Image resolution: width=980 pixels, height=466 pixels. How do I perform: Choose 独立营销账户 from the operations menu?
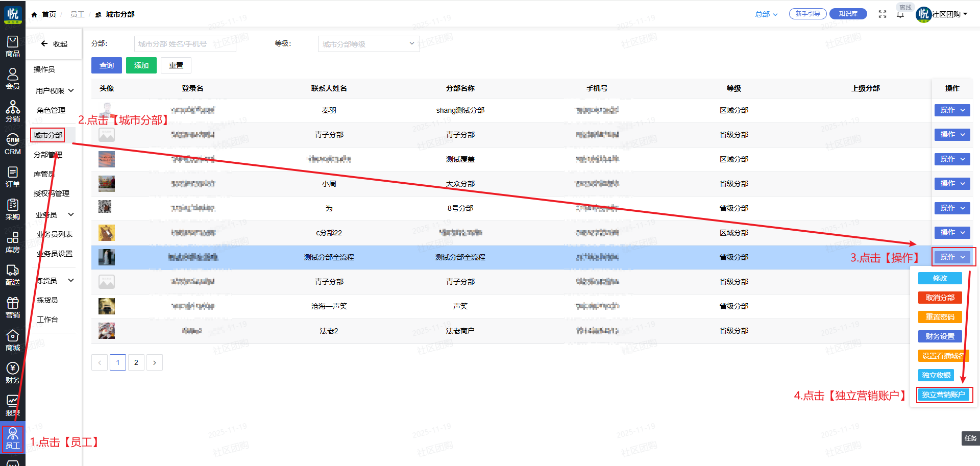943,395
